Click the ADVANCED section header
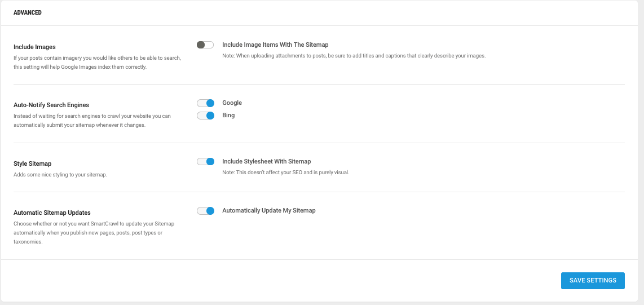This screenshot has height=305, width=644. 28,13
